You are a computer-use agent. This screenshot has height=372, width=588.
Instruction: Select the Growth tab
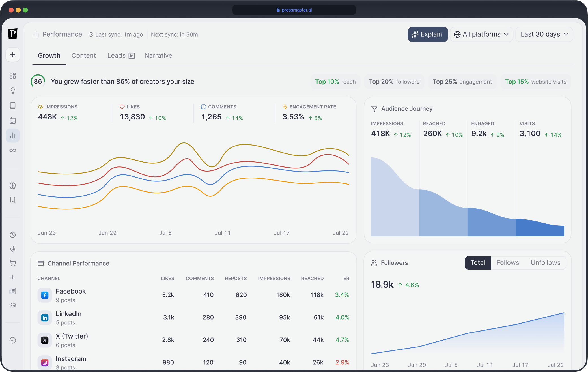click(49, 55)
